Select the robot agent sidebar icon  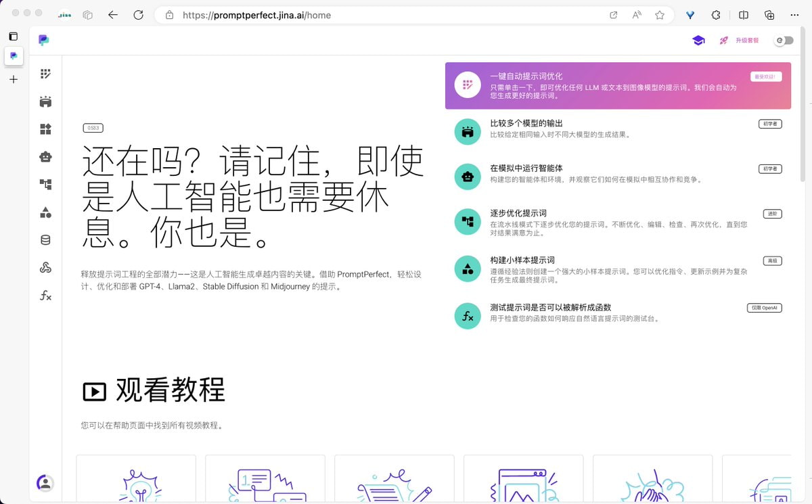tap(45, 157)
